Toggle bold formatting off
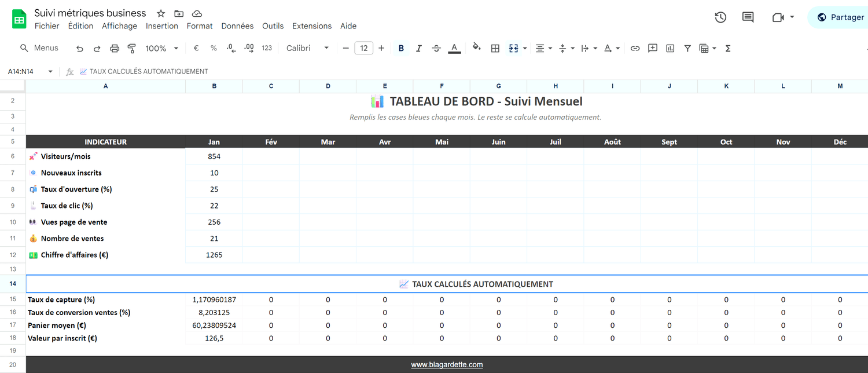Screen dimensions: 868x373 pyautogui.click(x=401, y=48)
